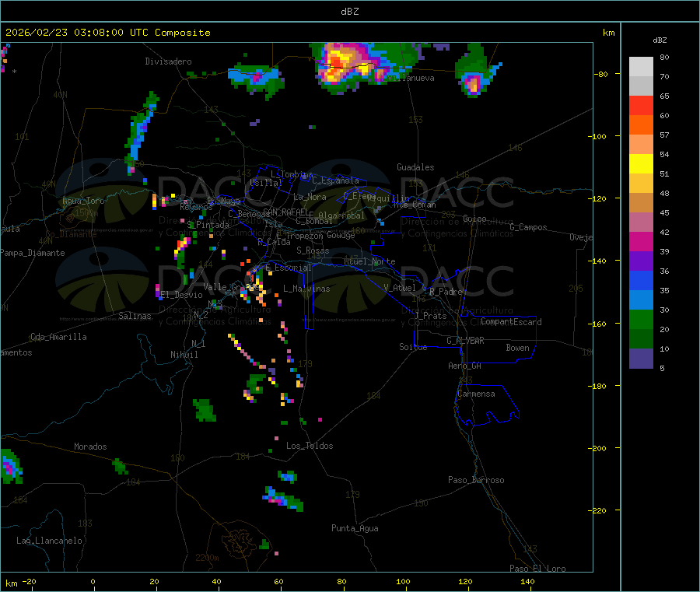Viewport: 700px width, 592px height.
Task: Click the Lag.Llancanelo label
Action: [50, 541]
